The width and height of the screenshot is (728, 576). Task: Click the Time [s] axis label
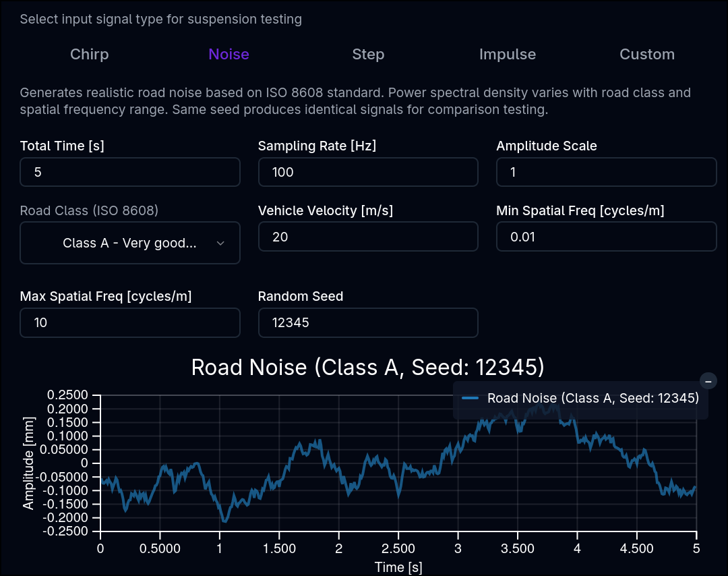[398, 567]
